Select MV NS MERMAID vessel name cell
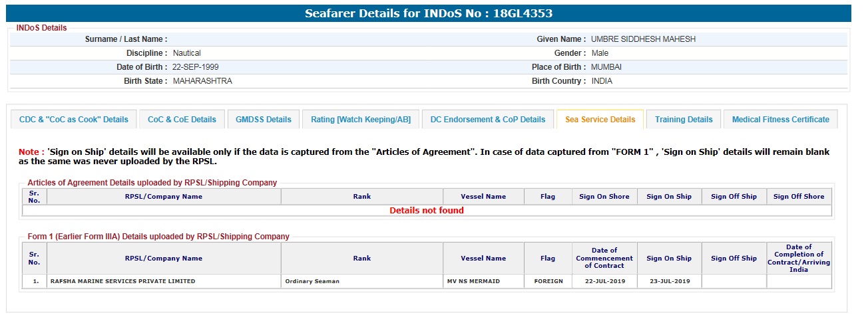 [x=473, y=281]
